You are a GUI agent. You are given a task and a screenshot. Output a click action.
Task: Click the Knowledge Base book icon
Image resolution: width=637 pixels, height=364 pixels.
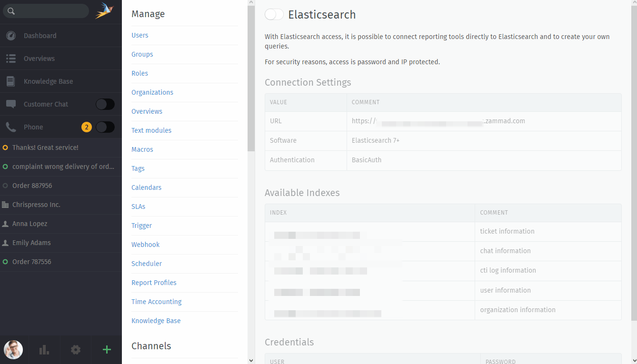click(x=10, y=81)
